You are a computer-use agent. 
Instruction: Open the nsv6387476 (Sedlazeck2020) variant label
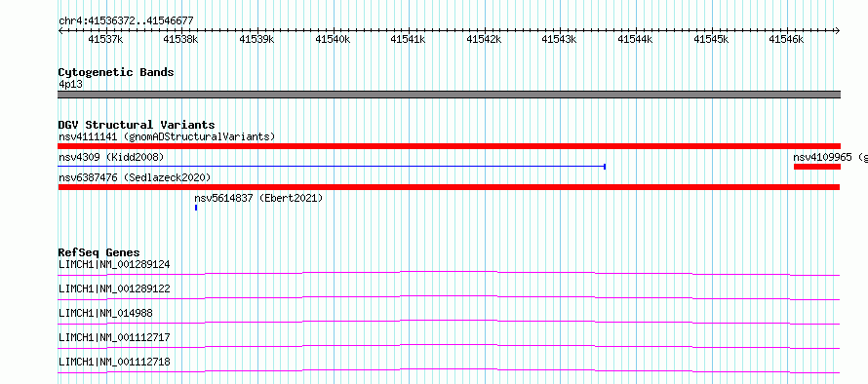point(135,177)
